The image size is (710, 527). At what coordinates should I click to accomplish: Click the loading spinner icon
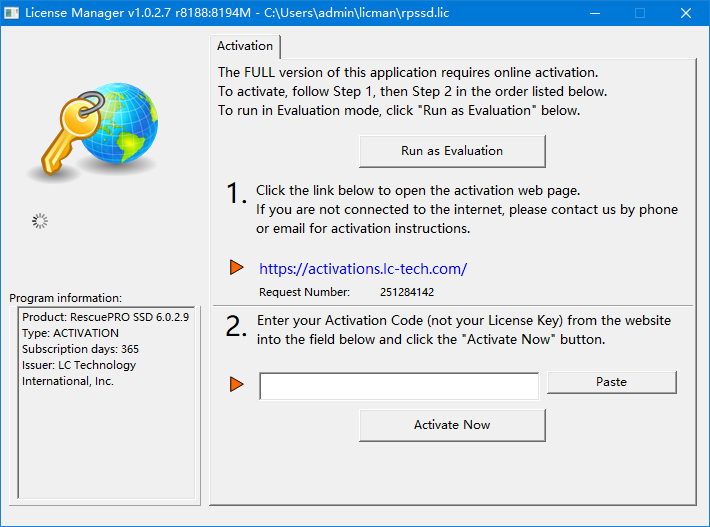click(40, 221)
